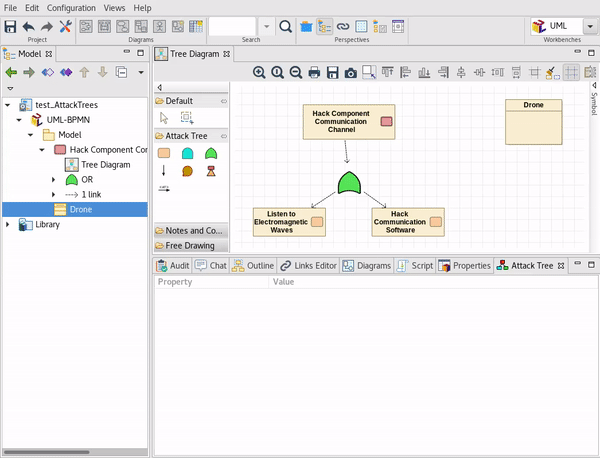Toggle the collapse-all button in Model panel
Screen dimensions: 600x458
click(x=121, y=72)
